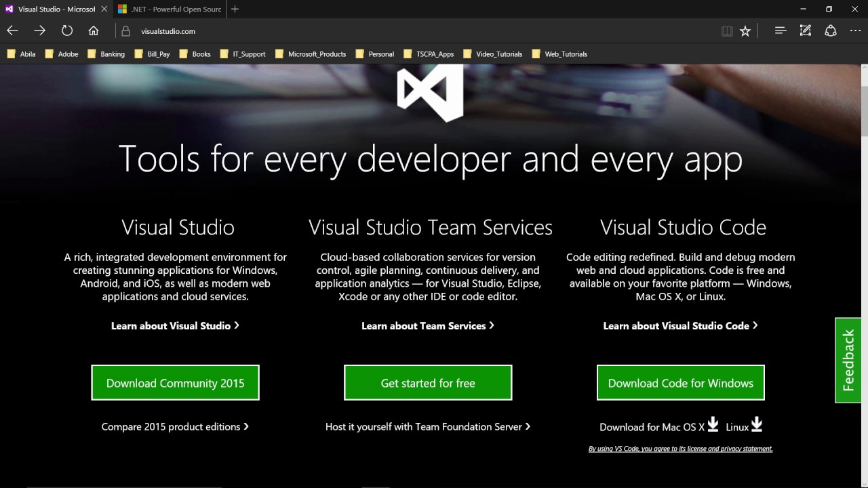Open Reading view book icon

pos(727,31)
